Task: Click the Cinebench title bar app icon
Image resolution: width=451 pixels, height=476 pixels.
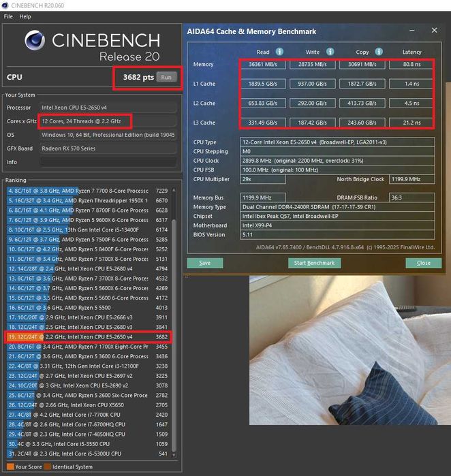Action: pos(5,5)
